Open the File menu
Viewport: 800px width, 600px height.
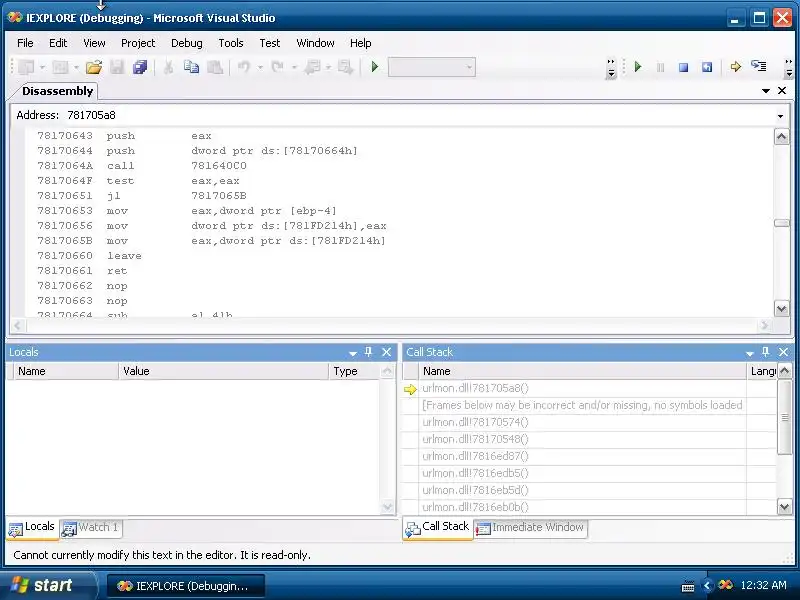[25, 43]
